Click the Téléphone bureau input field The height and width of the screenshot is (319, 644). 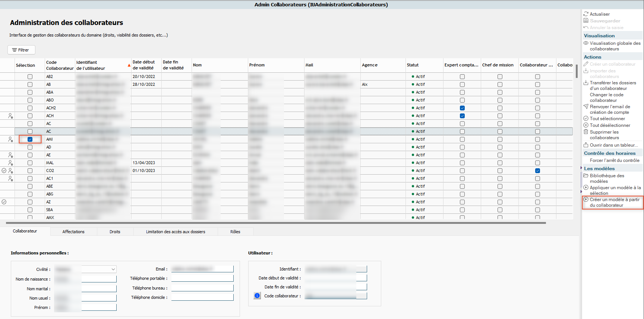[202, 288]
